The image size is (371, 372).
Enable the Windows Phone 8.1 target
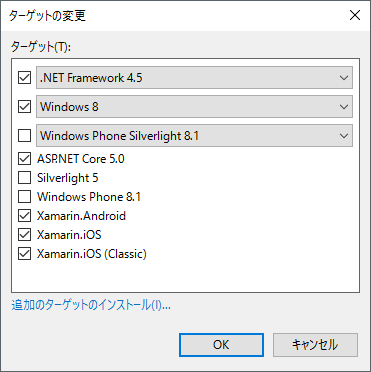24,197
